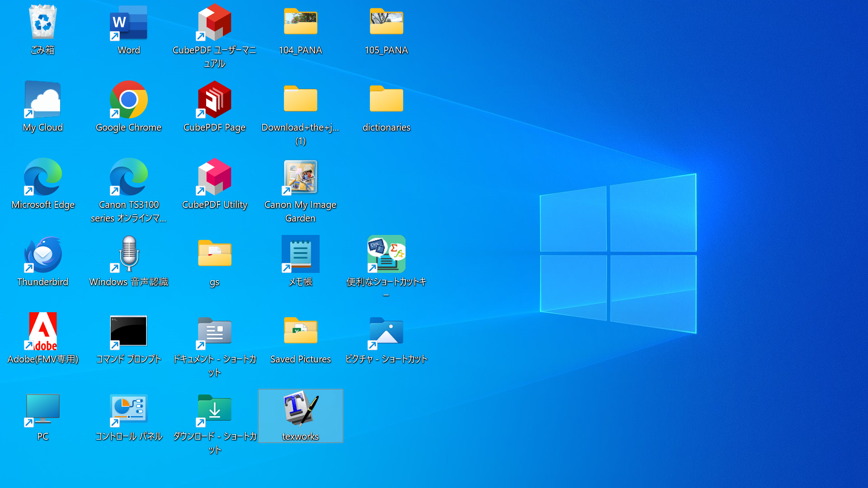Select the Thunderbird shortcut icon
The width and height of the screenshot is (868, 488).
tap(42, 254)
